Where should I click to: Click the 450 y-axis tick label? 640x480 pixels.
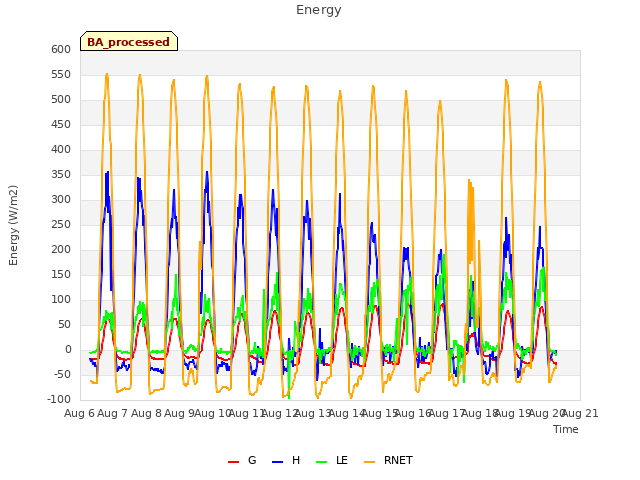point(61,124)
